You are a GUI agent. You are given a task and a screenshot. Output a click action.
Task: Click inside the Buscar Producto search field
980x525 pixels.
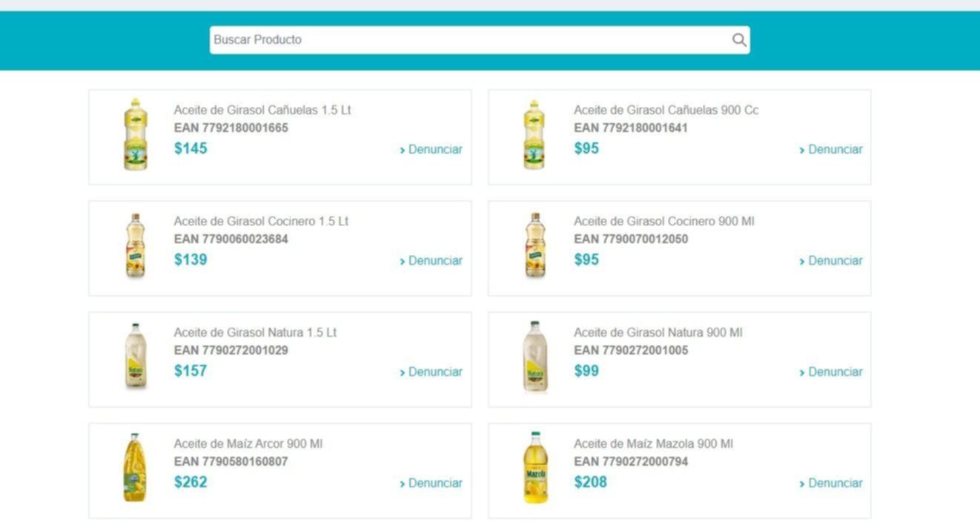[x=467, y=40]
